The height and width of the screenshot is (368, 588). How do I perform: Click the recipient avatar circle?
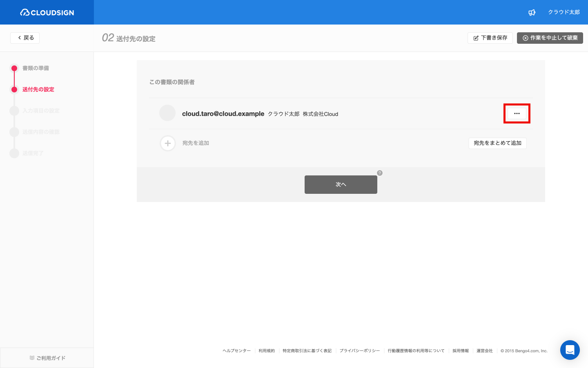[167, 113]
